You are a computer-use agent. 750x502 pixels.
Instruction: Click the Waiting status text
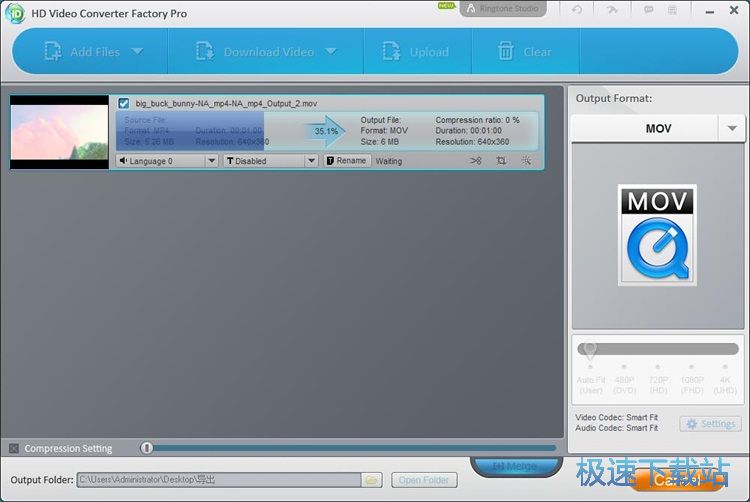tap(388, 161)
